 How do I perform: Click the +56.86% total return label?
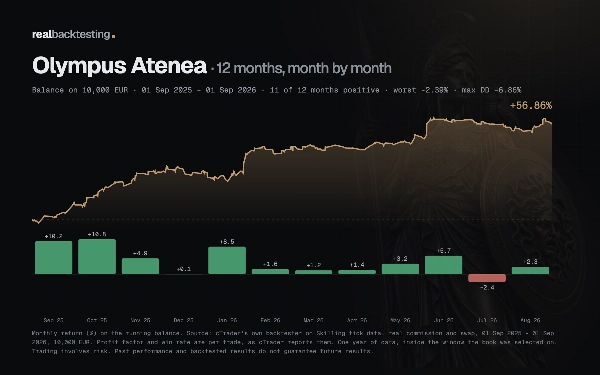coord(531,106)
